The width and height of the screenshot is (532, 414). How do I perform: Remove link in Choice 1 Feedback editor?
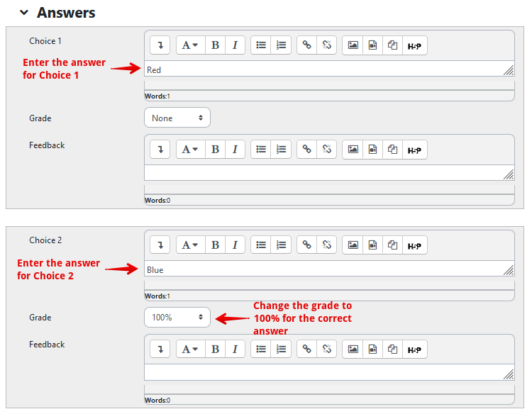click(327, 150)
